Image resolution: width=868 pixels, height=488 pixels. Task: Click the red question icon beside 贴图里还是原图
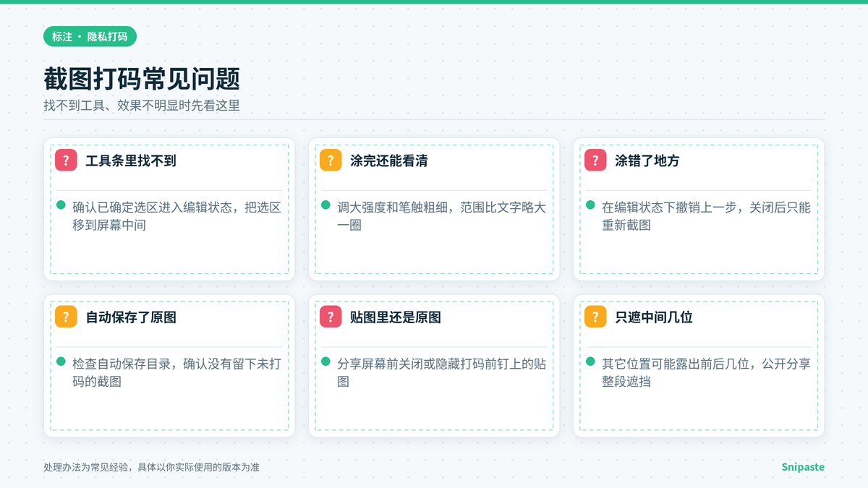tap(331, 317)
